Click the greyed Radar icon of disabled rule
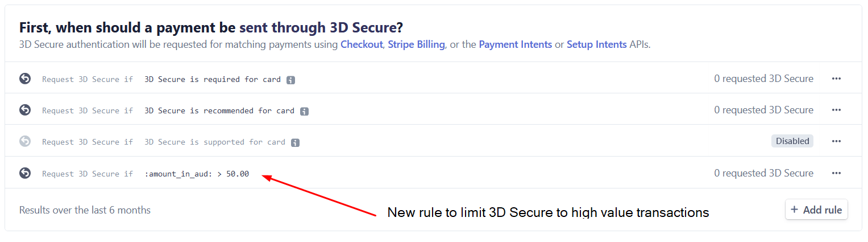 pyautogui.click(x=25, y=141)
